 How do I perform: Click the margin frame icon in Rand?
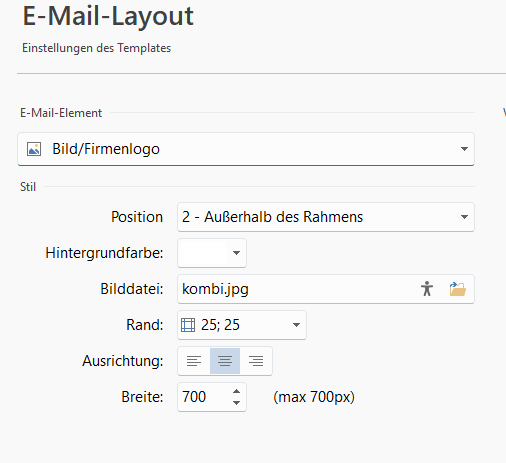[188, 325]
